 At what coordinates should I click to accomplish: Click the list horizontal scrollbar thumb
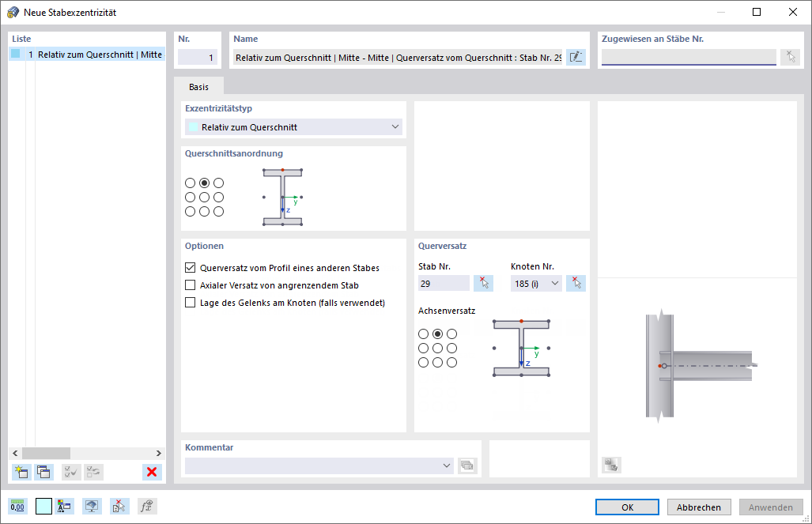tap(46, 453)
